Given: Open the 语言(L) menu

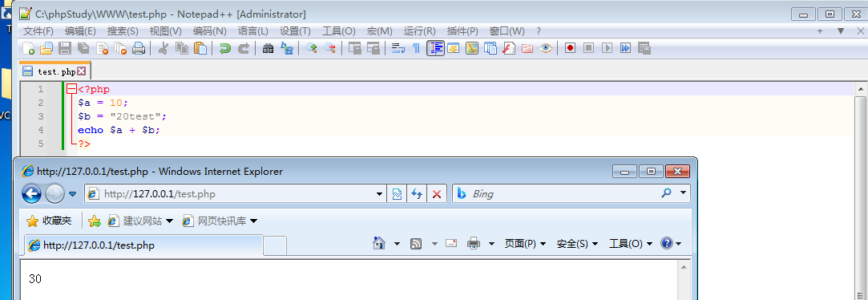Looking at the screenshot, I should tap(253, 31).
